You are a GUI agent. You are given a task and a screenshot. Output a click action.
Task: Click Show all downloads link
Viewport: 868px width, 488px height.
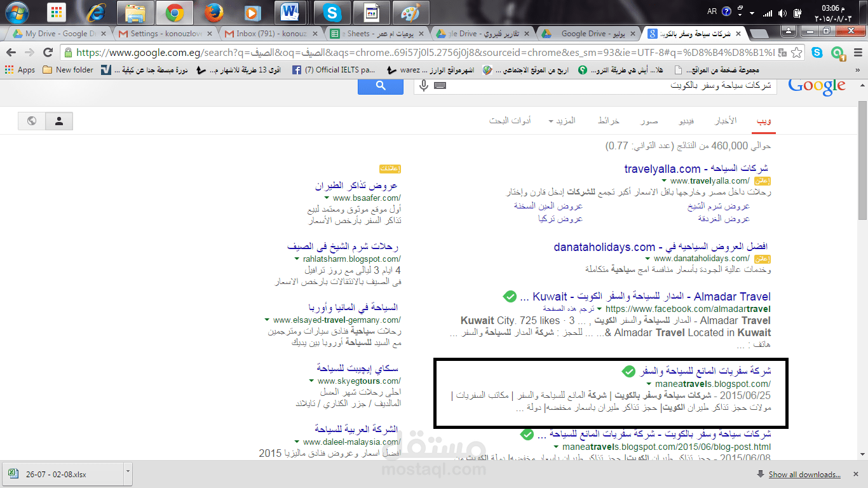(x=804, y=474)
